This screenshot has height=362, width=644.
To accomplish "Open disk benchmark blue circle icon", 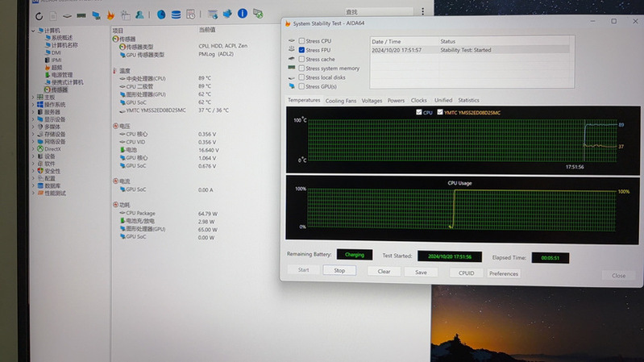I will (x=161, y=15).
